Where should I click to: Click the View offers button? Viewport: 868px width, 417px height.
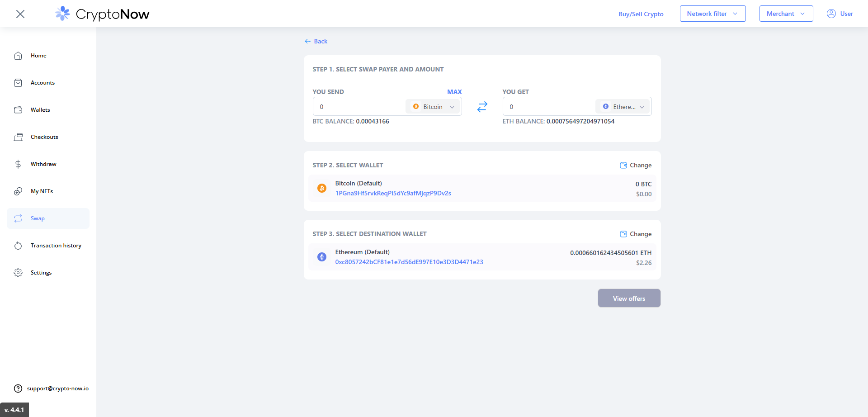(629, 298)
